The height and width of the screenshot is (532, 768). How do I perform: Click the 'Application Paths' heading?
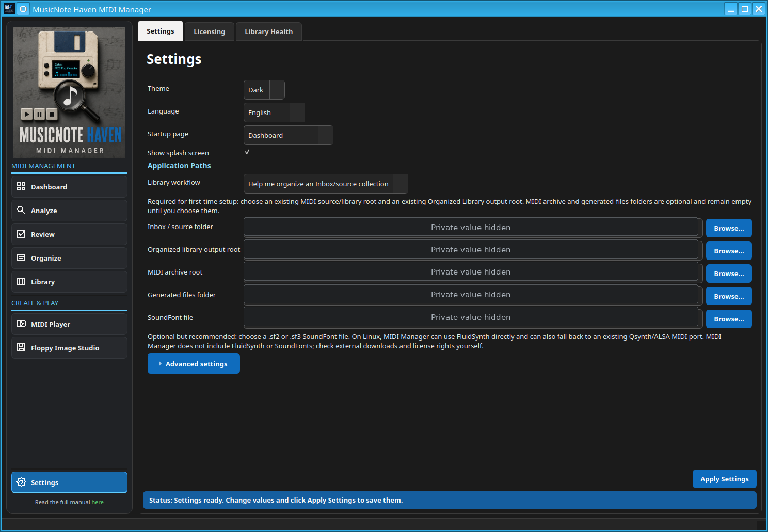click(x=179, y=166)
